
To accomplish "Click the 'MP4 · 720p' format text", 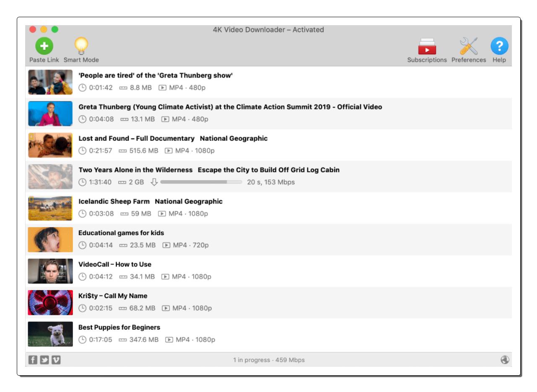I will [x=191, y=245].
